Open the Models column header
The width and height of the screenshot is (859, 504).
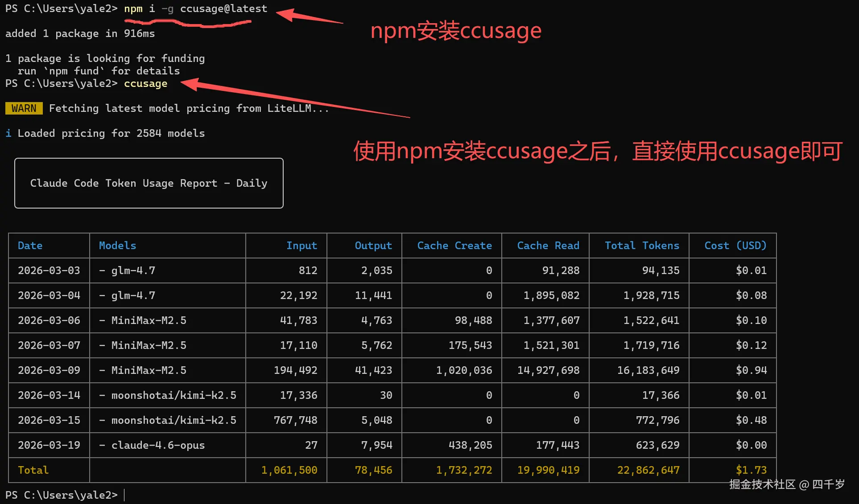[x=117, y=246]
